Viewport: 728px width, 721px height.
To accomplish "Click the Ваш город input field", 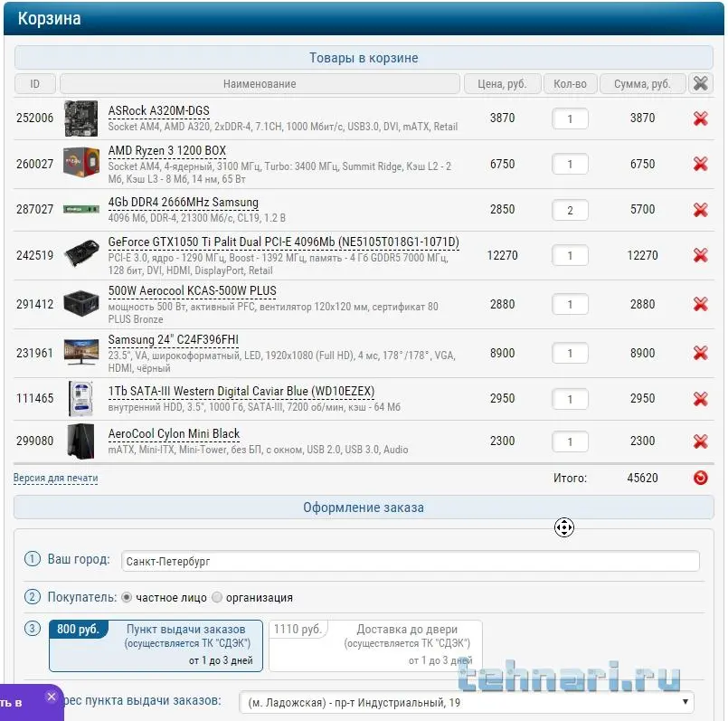I will click(x=410, y=561).
